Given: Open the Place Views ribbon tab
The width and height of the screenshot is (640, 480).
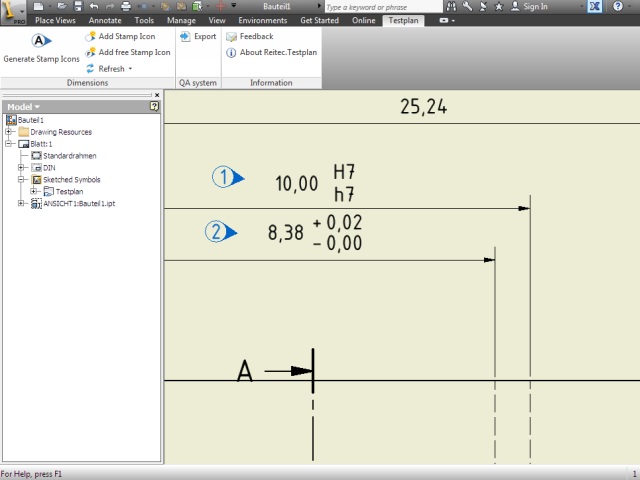Looking at the screenshot, I should click(x=58, y=20).
